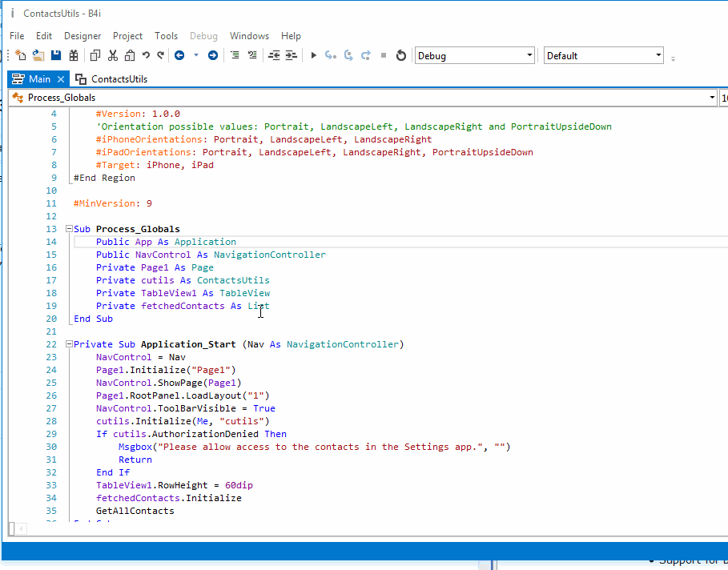Close the Main tab
Viewport: 728px width, 570px height.
pos(62,79)
